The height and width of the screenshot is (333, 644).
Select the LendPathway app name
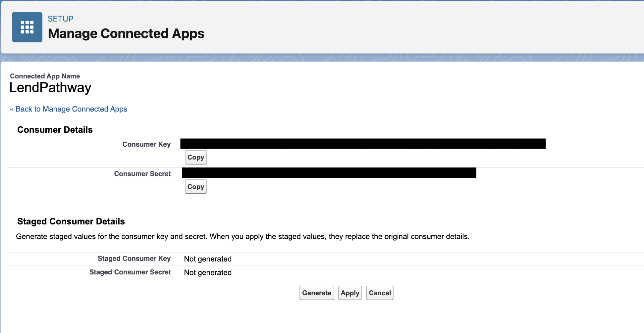click(50, 87)
